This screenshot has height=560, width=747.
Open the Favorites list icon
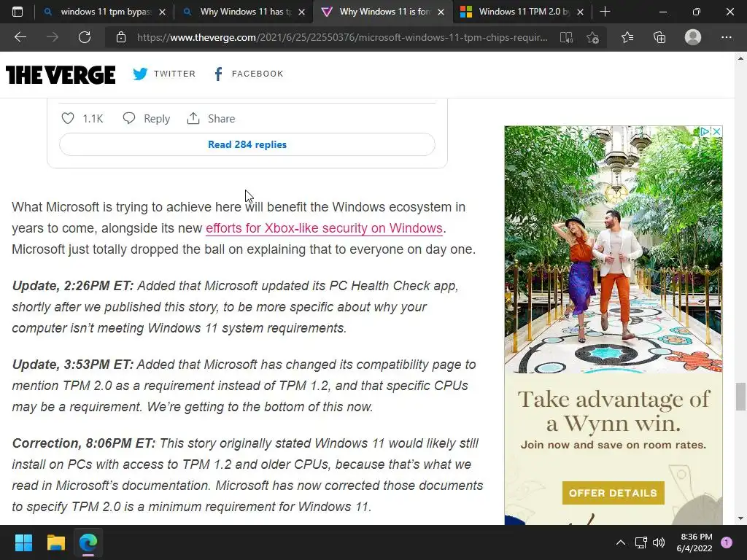627,37
